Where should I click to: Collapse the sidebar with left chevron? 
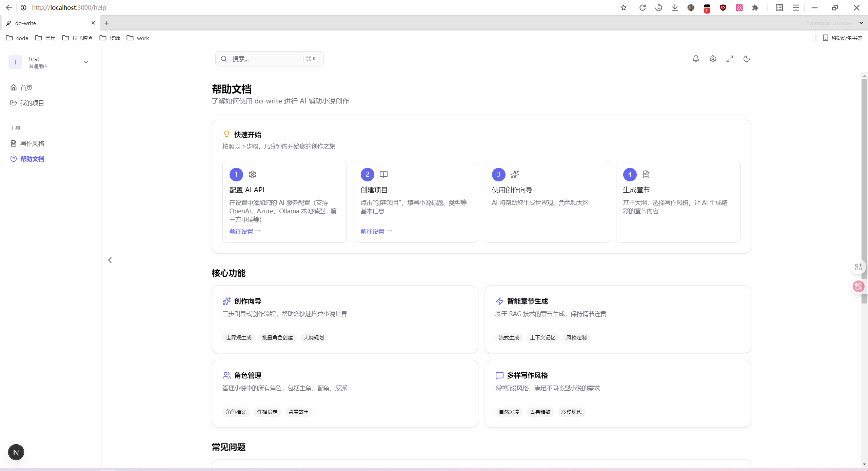[110, 260]
